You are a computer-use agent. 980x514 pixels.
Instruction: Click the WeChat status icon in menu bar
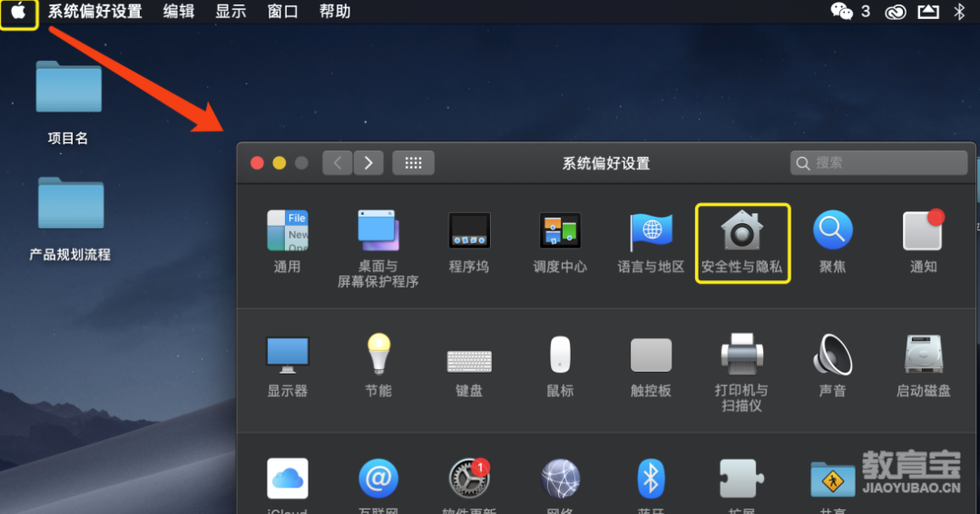click(841, 11)
